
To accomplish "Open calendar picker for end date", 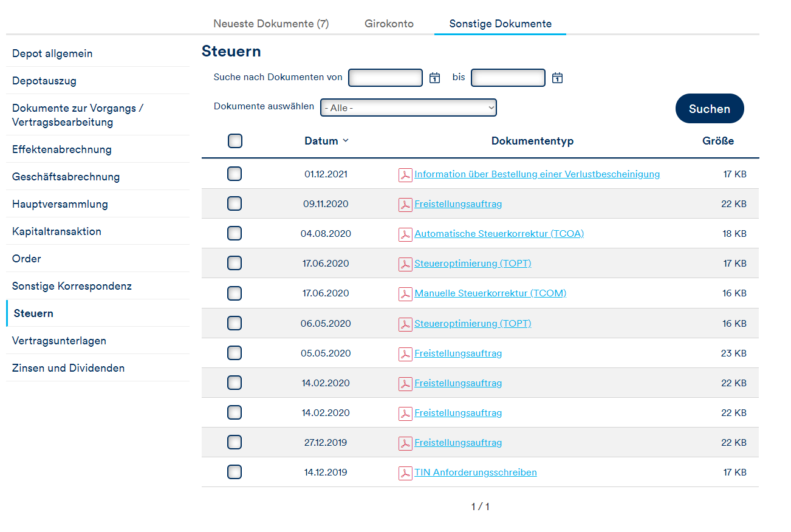I will click(x=557, y=78).
